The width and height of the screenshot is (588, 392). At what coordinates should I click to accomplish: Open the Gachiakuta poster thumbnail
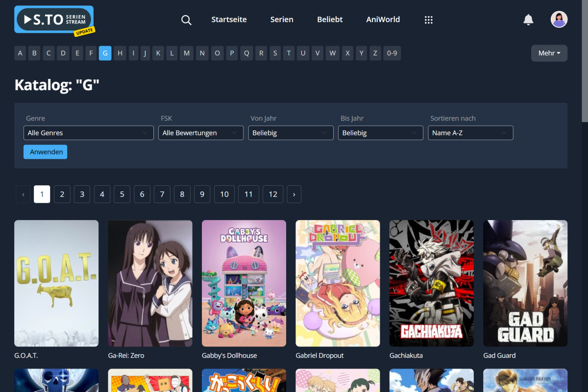coord(431,283)
